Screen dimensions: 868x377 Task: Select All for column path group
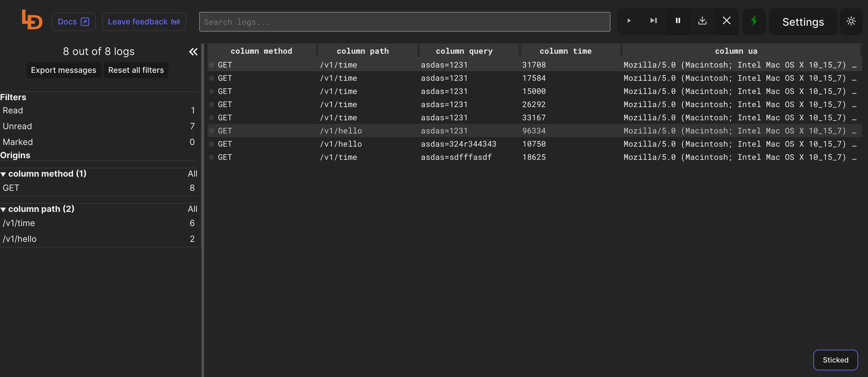[x=192, y=209]
